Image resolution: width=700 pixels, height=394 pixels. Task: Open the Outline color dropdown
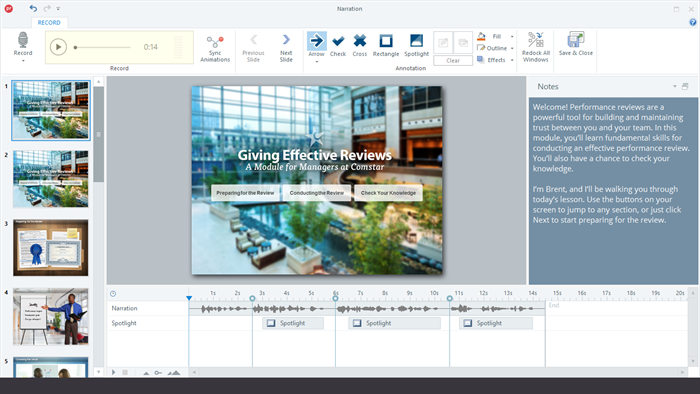point(512,48)
